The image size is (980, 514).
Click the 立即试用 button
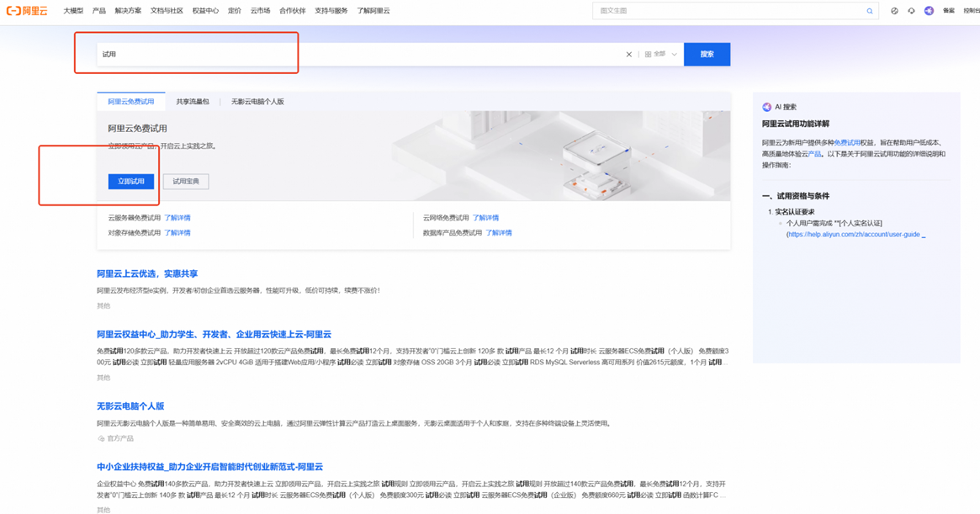pyautogui.click(x=131, y=182)
